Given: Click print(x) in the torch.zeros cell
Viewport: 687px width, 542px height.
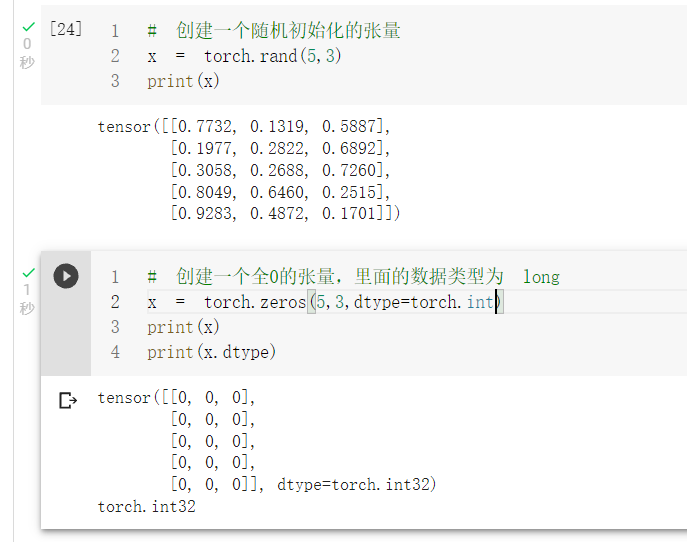Looking at the screenshot, I should (183, 327).
